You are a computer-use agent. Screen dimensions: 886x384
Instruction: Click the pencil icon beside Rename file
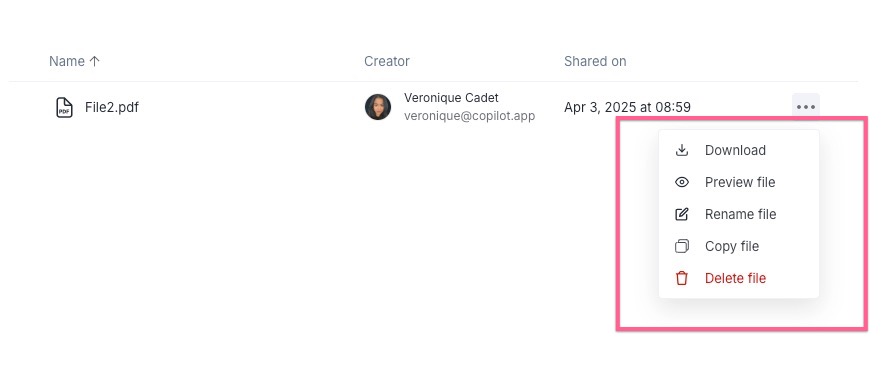tap(682, 214)
